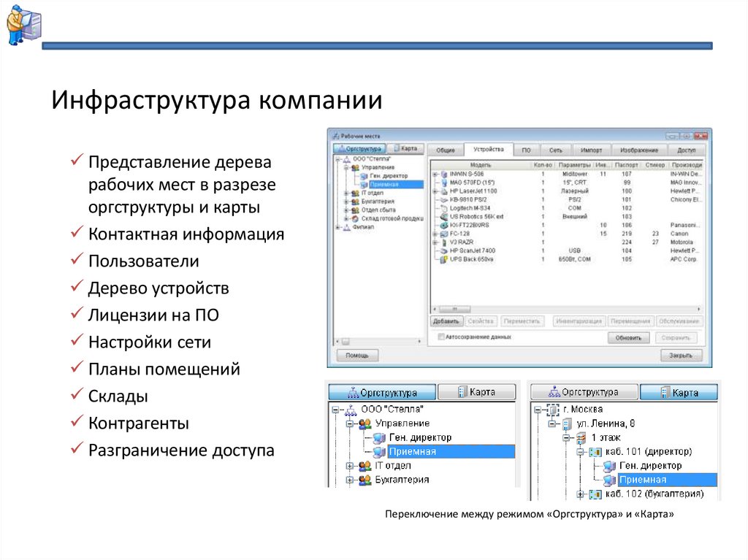Image resolution: width=748 pixels, height=560 pixels.
Task: Click the KB-9810 PS/2 keyboard icon
Action: tap(444, 199)
